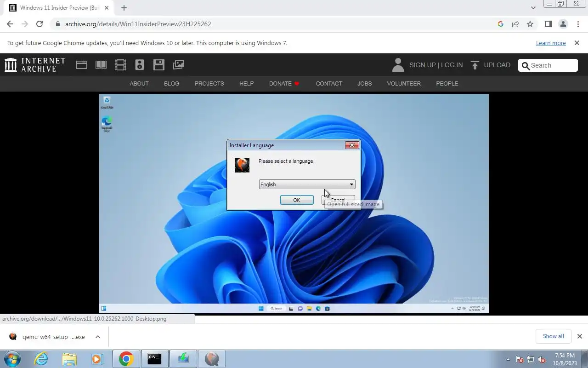Reload the archive.org page
This screenshot has height=368, width=588.
pyautogui.click(x=40, y=24)
